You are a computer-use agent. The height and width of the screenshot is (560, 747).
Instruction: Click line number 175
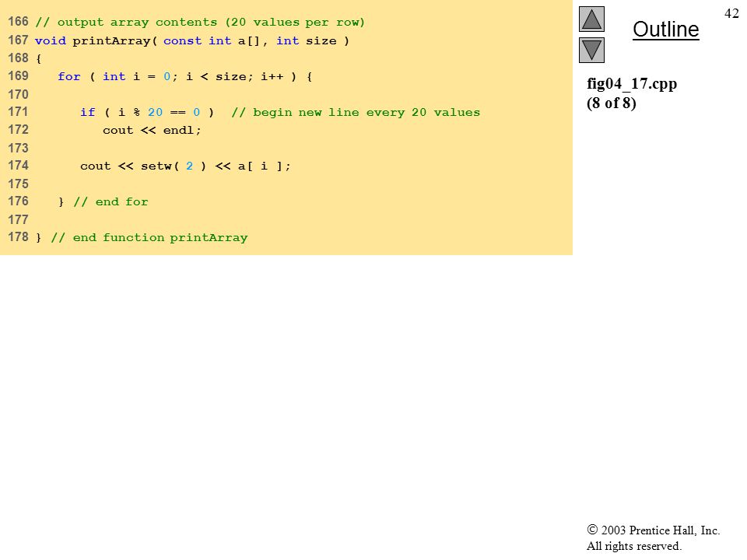coord(18,184)
